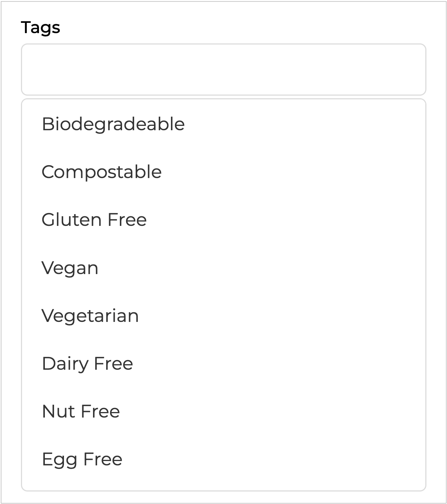Choose the Egg Free tag

(x=82, y=459)
